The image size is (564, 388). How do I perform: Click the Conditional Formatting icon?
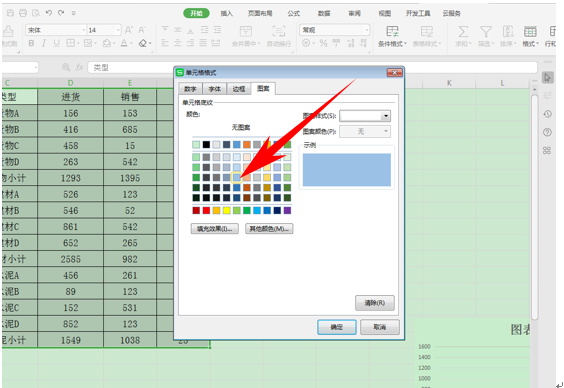click(392, 31)
